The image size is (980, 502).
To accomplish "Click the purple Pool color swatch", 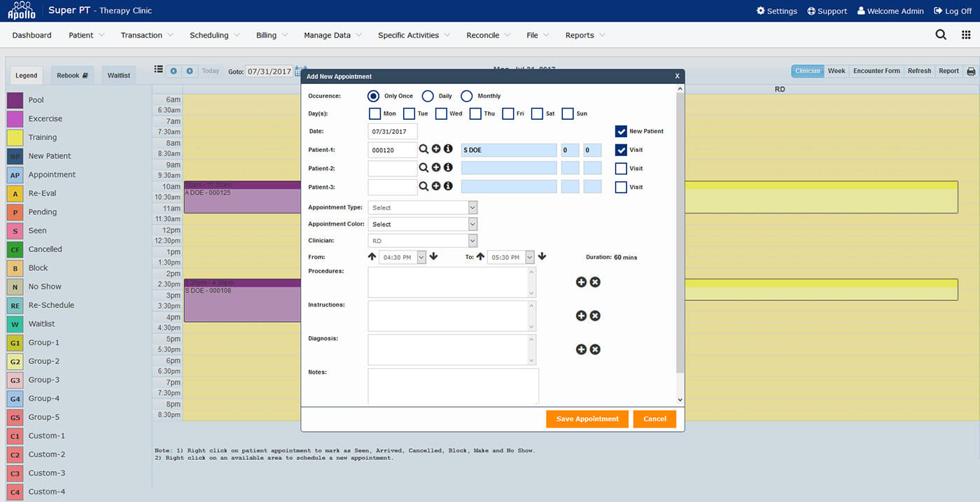I will pyautogui.click(x=15, y=100).
